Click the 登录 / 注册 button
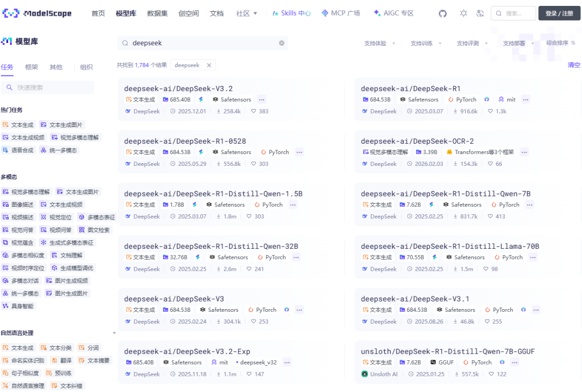The height and width of the screenshot is (392, 582). click(x=559, y=13)
